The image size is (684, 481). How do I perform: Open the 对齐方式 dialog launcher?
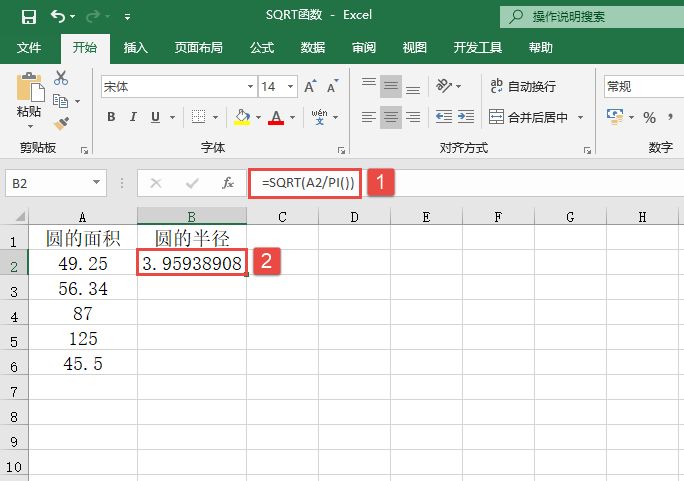click(587, 150)
